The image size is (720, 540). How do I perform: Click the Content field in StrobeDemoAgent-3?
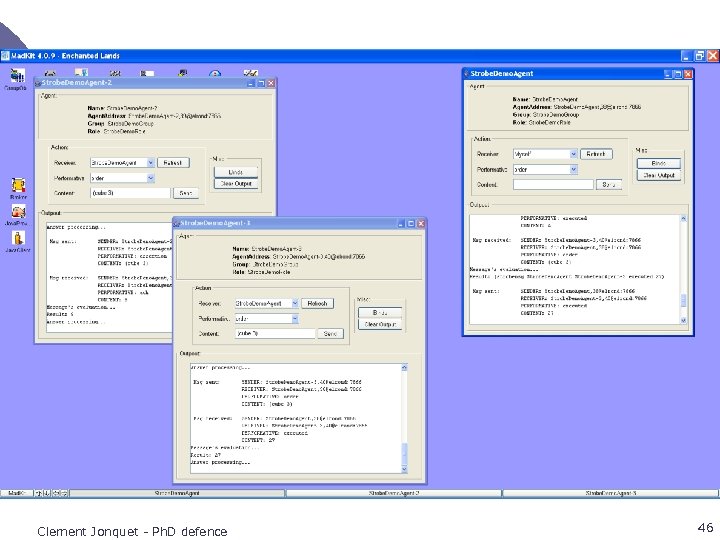click(275, 334)
